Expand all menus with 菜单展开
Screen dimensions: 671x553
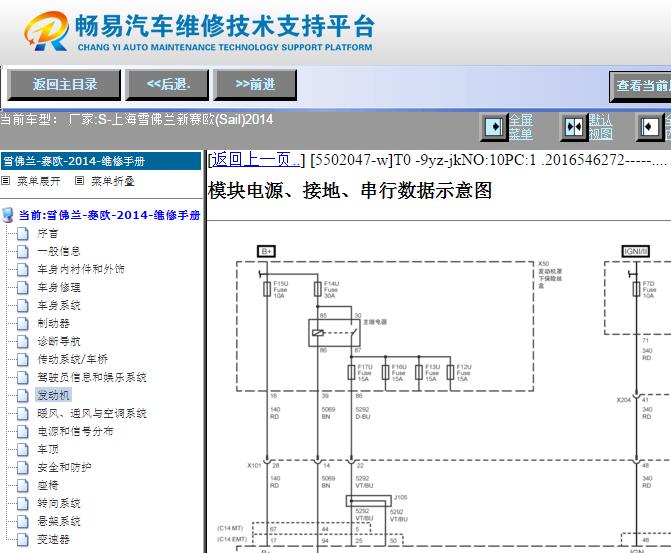[39, 181]
